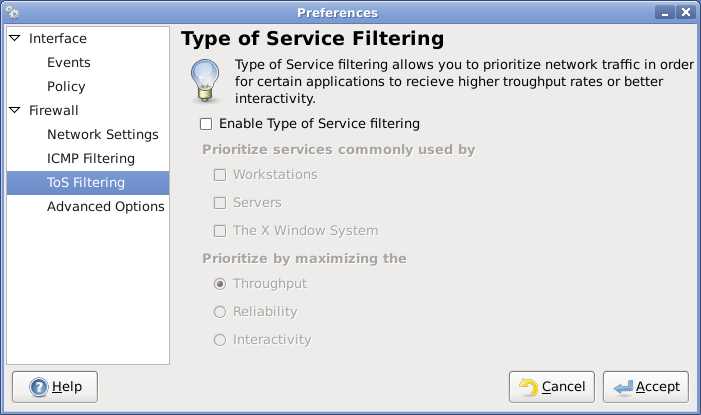Collapse the Interface tree section
Image resolution: width=701 pixels, height=415 pixels.
(x=15, y=38)
